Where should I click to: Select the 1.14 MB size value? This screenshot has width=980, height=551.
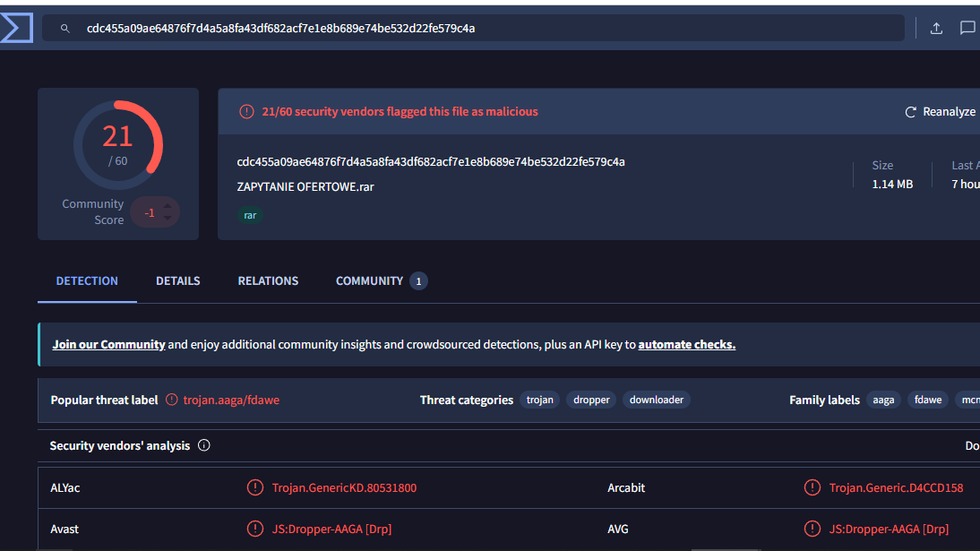click(892, 184)
